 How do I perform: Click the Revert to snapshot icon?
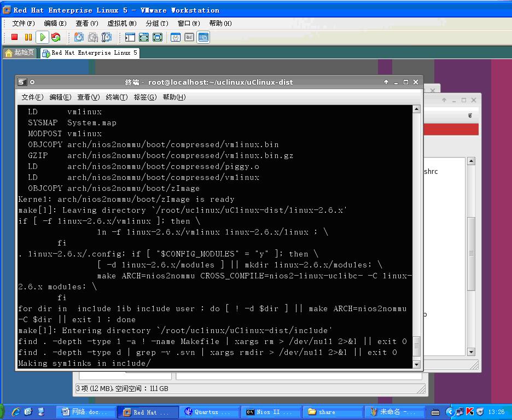coord(93,37)
